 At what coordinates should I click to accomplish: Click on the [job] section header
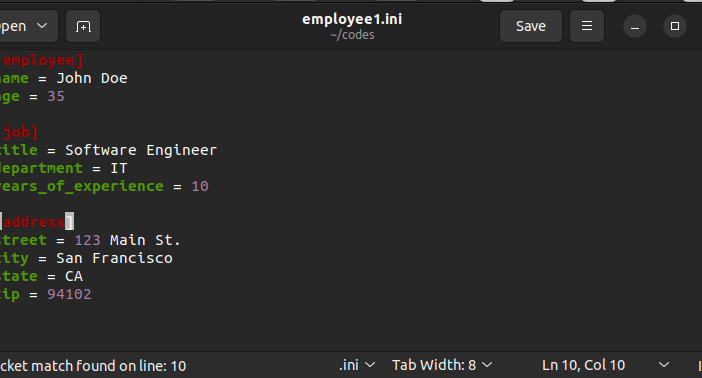(x=19, y=132)
